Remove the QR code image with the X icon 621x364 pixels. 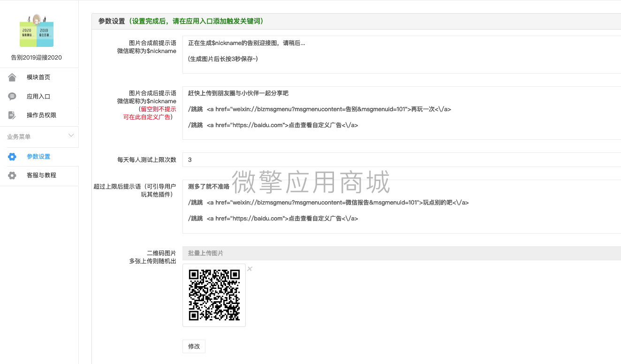[x=250, y=269]
